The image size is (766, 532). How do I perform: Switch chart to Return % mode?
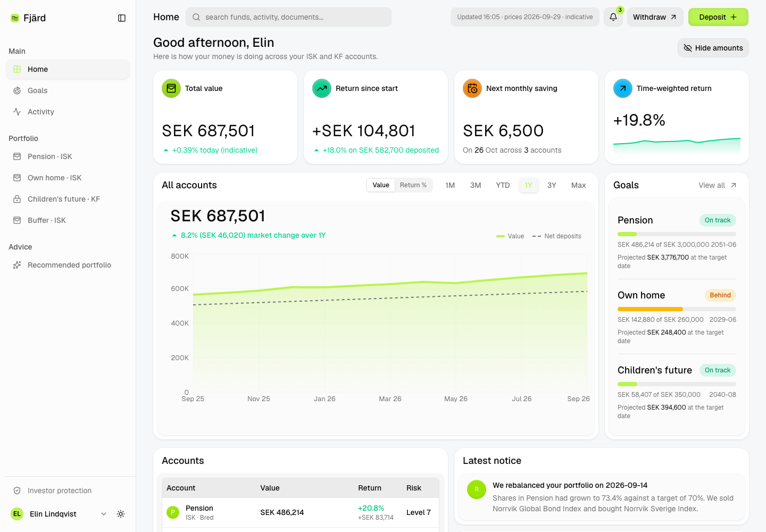tap(413, 185)
